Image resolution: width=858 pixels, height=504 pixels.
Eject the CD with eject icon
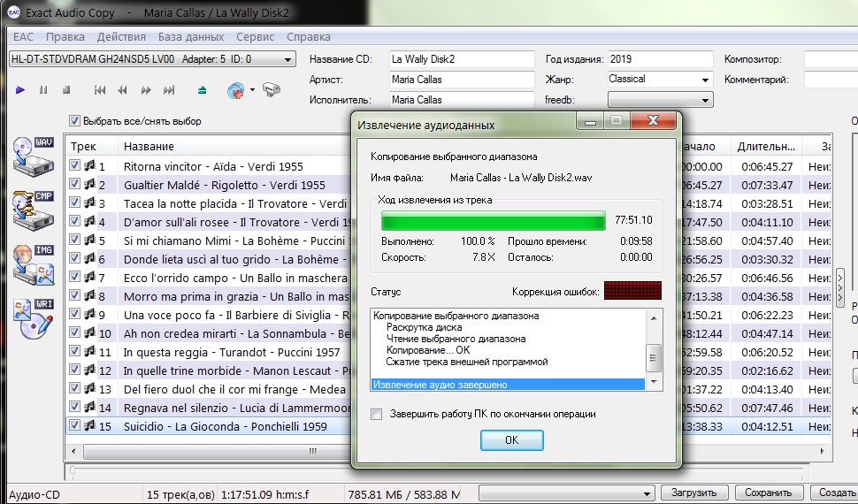point(203,89)
